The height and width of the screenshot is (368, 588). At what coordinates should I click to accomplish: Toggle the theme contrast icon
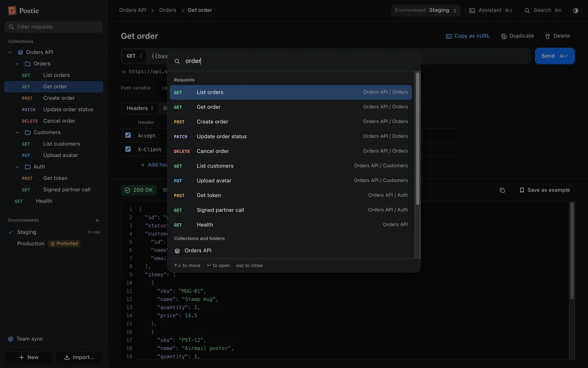tap(576, 10)
